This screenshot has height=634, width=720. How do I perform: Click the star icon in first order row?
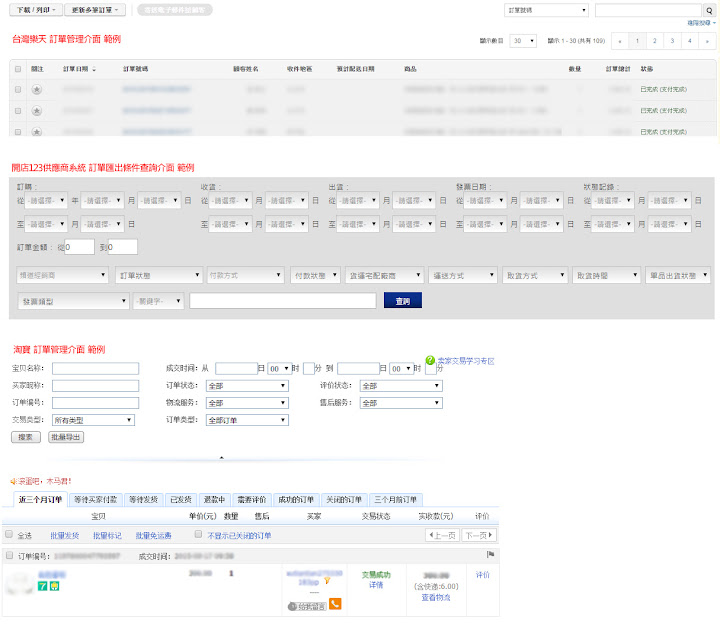37,89
